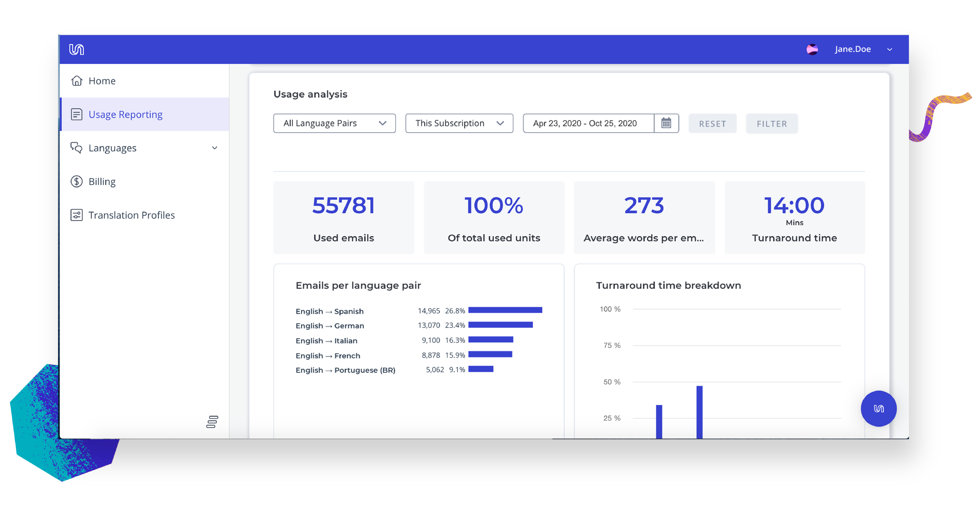980x522 pixels.
Task: Expand the Jane.Doe account menu arrow
Action: tap(889, 49)
